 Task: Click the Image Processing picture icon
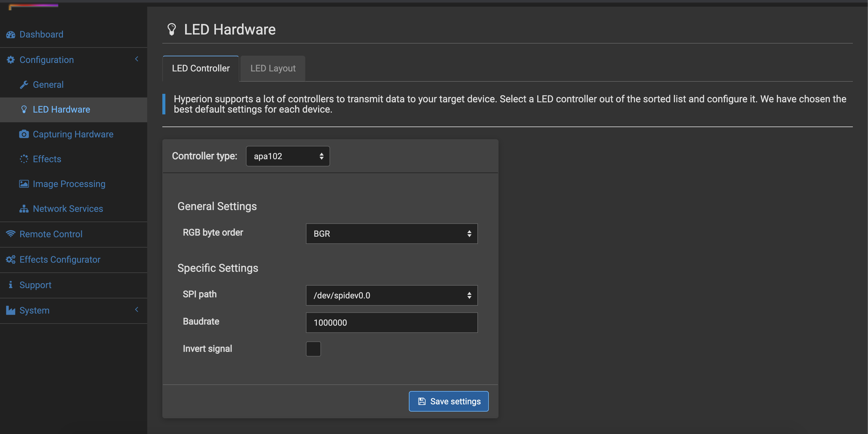click(24, 184)
